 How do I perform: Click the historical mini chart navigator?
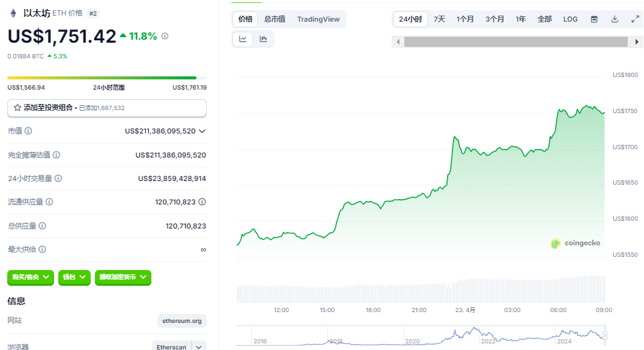421,336
